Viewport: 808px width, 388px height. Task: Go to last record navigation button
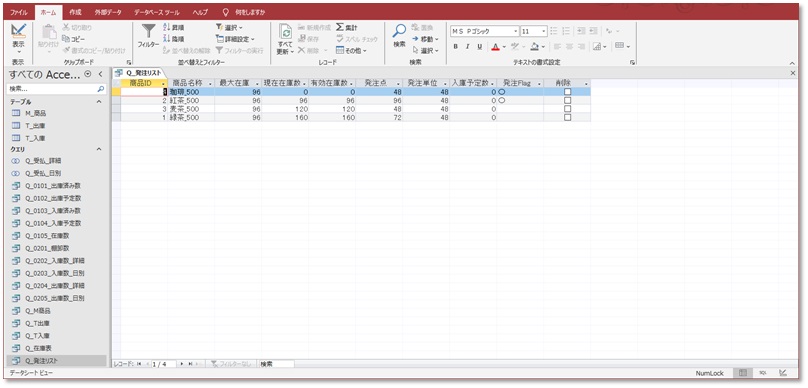pos(190,364)
